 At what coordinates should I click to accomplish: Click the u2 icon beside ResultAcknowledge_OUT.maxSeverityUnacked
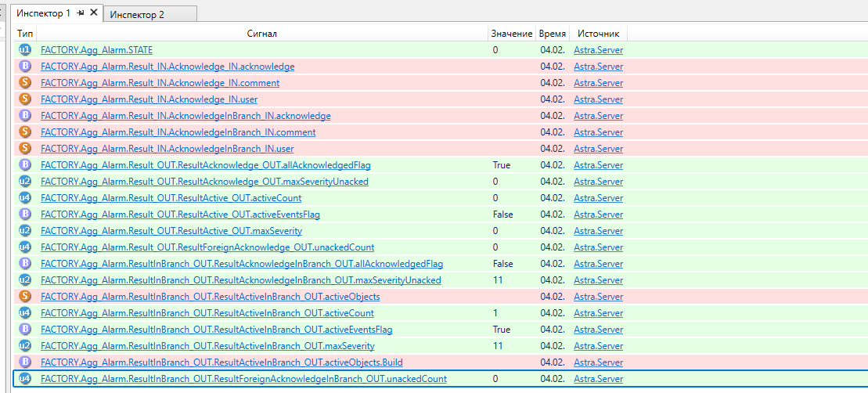point(25,182)
